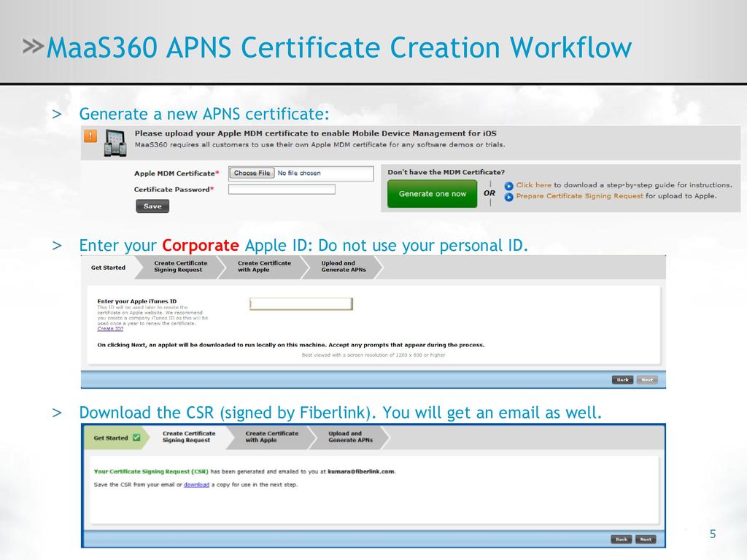Click Your Certificate Signing Request (CSR) green text

151,472
